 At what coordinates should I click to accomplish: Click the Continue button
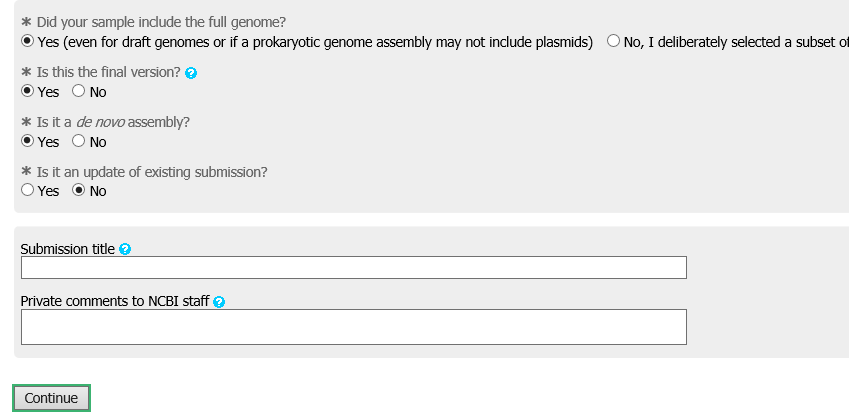coord(51,398)
